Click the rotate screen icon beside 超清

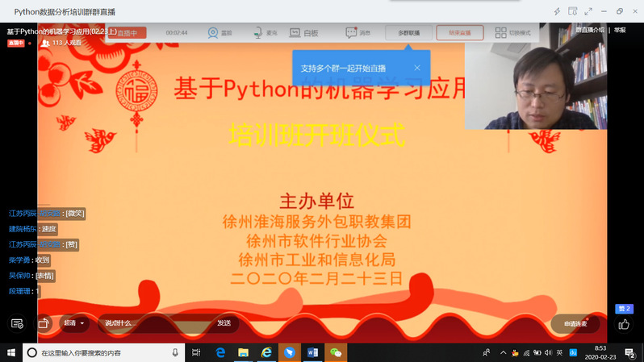click(x=44, y=322)
